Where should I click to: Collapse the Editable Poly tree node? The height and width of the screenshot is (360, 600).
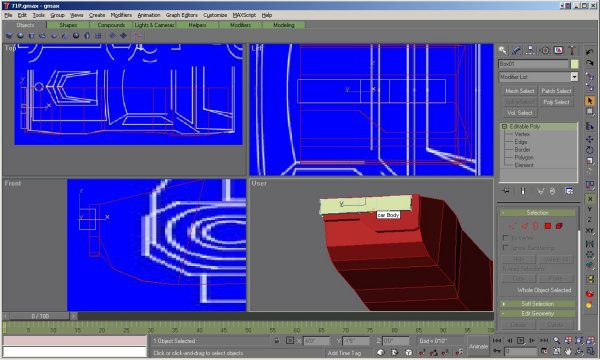click(x=504, y=126)
